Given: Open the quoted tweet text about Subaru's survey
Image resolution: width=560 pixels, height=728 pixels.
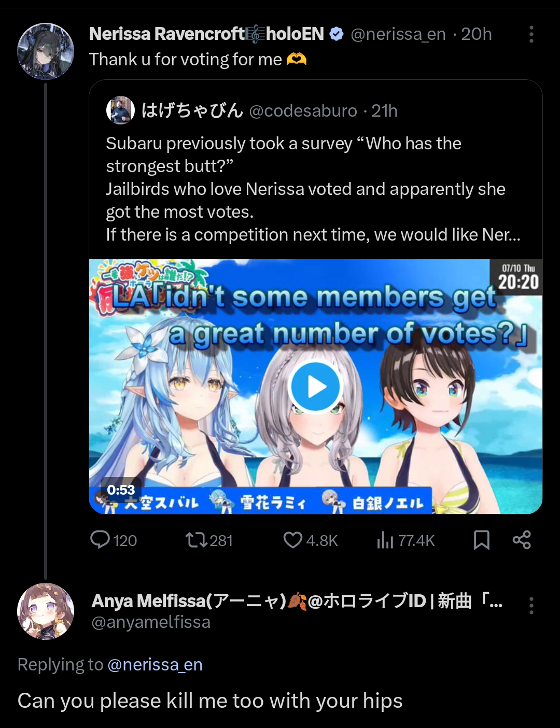Looking at the screenshot, I should (x=313, y=189).
